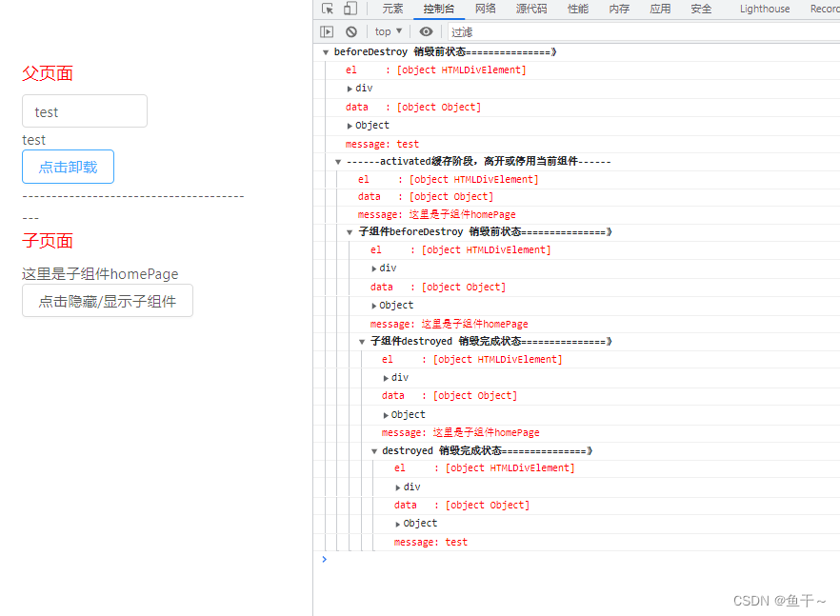Click the 点击隐藏/显示子组件 button
This screenshot has width=840, height=616.
[x=108, y=301]
